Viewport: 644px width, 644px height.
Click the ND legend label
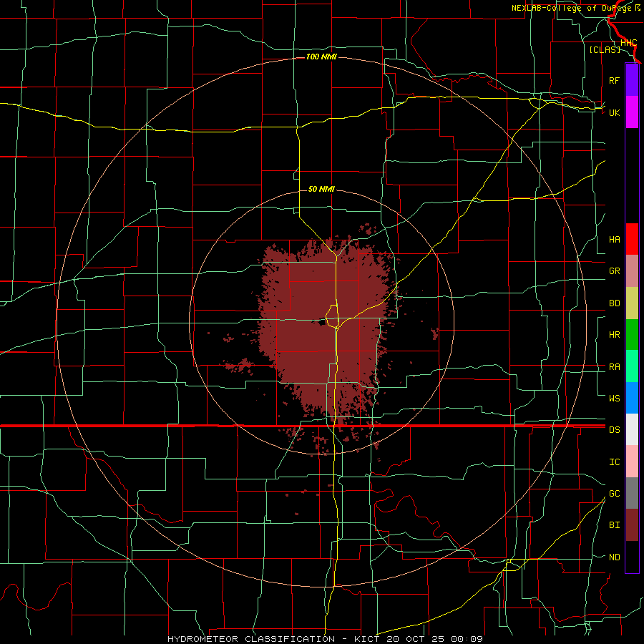pyautogui.click(x=615, y=557)
